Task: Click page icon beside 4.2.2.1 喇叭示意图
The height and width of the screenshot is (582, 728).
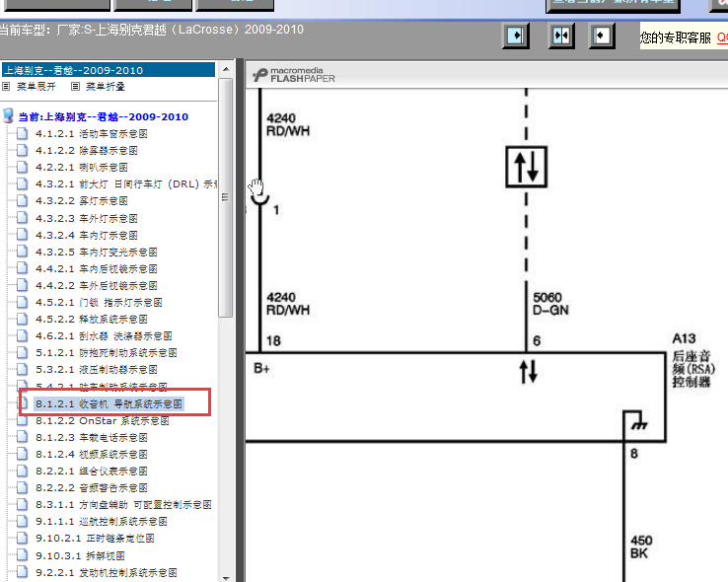Action: pyautogui.click(x=22, y=167)
